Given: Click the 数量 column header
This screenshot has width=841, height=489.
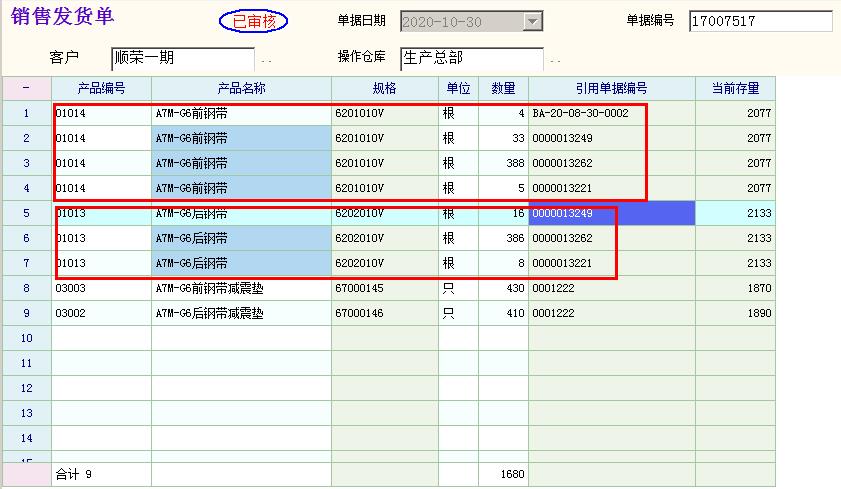Looking at the screenshot, I should [503, 88].
